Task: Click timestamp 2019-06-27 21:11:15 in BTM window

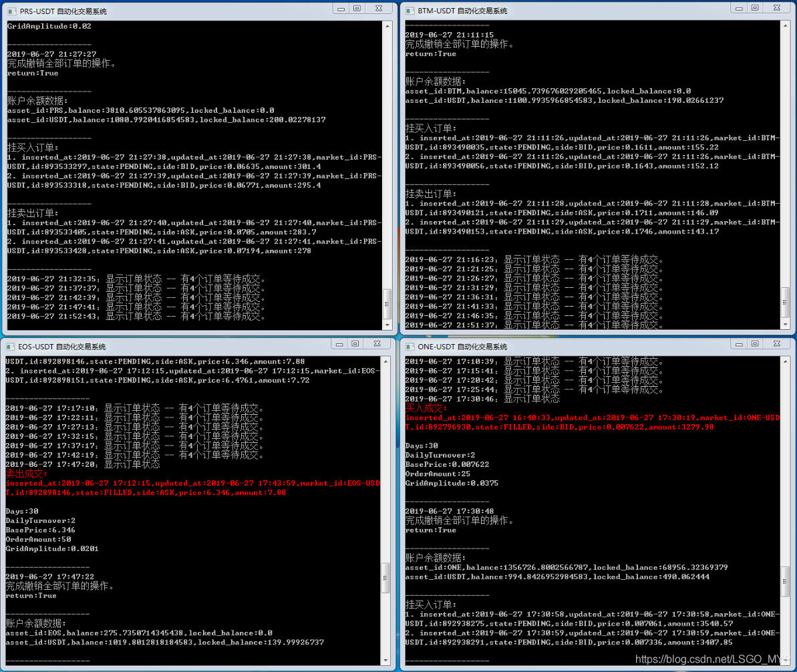Action: click(450, 35)
